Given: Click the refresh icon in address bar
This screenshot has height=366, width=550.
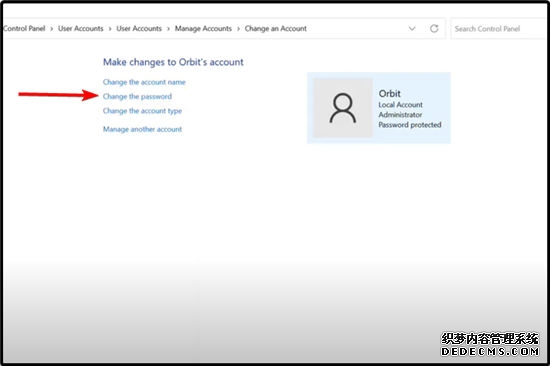Looking at the screenshot, I should coord(434,28).
